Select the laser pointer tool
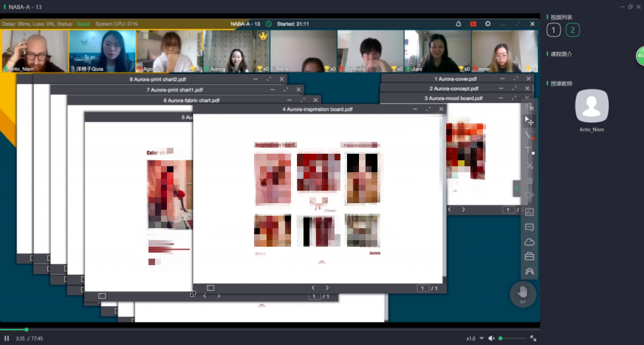Screen dimensions: 644x345 click(530, 107)
